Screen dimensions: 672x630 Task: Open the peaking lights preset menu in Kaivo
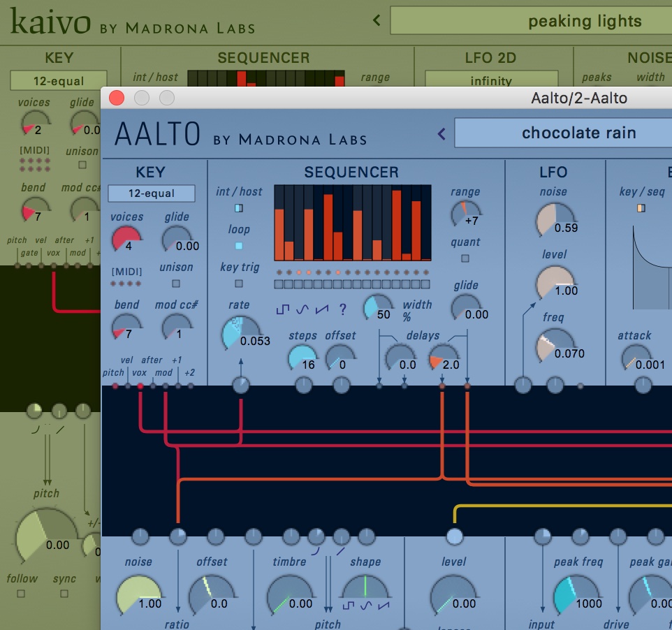coord(532,20)
